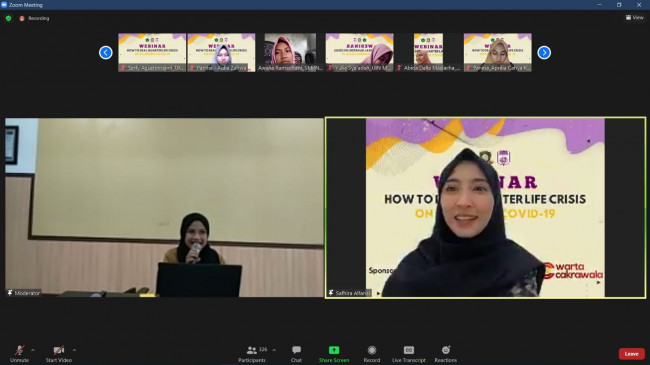Show previous participants with left arrow
The height and width of the screenshot is (365, 650).
click(x=106, y=53)
